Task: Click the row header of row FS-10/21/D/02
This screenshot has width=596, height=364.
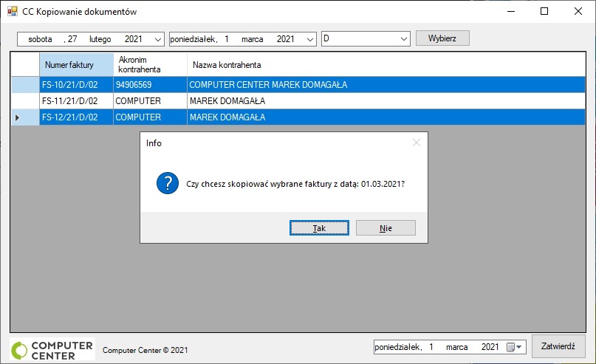Action: (25, 84)
